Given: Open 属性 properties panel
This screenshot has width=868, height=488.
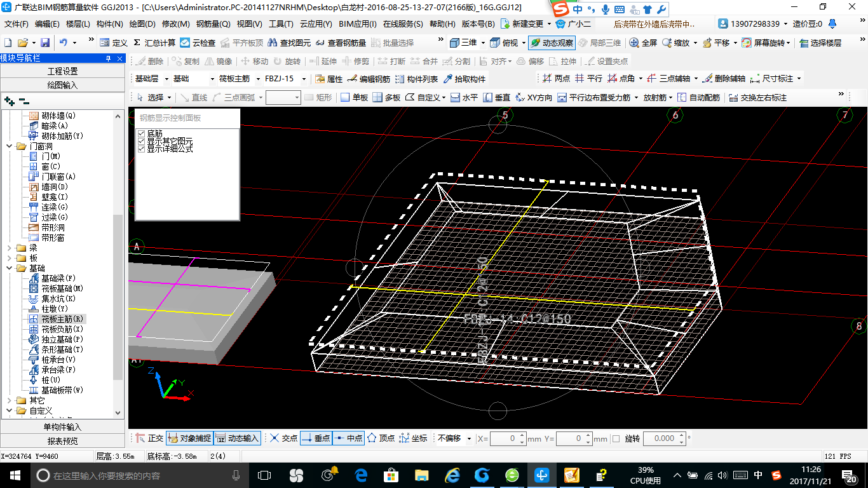Looking at the screenshot, I should (x=329, y=79).
